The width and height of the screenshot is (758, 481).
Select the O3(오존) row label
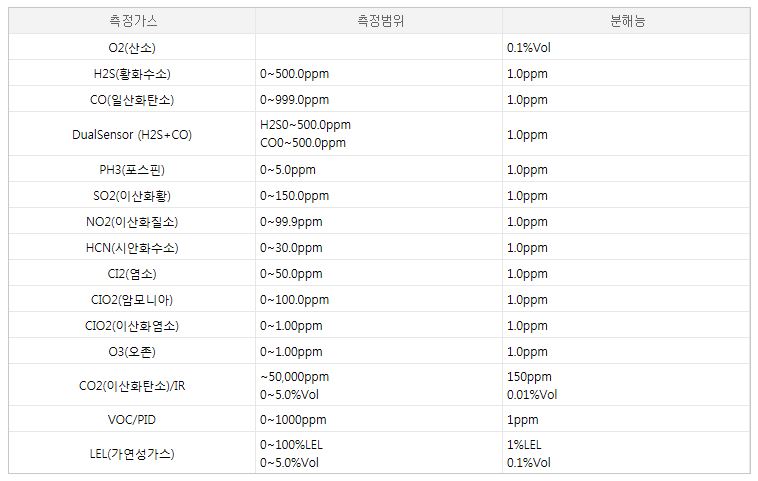[x=132, y=351]
